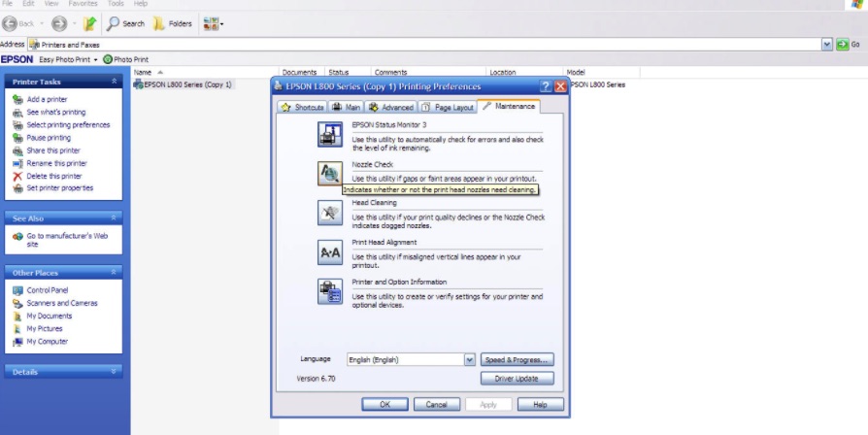The width and height of the screenshot is (868, 435).
Task: Toggle the Folders toolbar button
Action: coord(172,24)
